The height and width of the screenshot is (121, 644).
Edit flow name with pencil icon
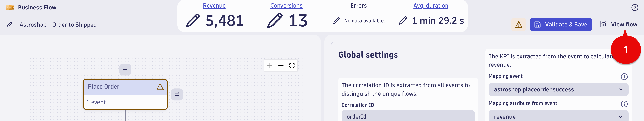click(9, 25)
